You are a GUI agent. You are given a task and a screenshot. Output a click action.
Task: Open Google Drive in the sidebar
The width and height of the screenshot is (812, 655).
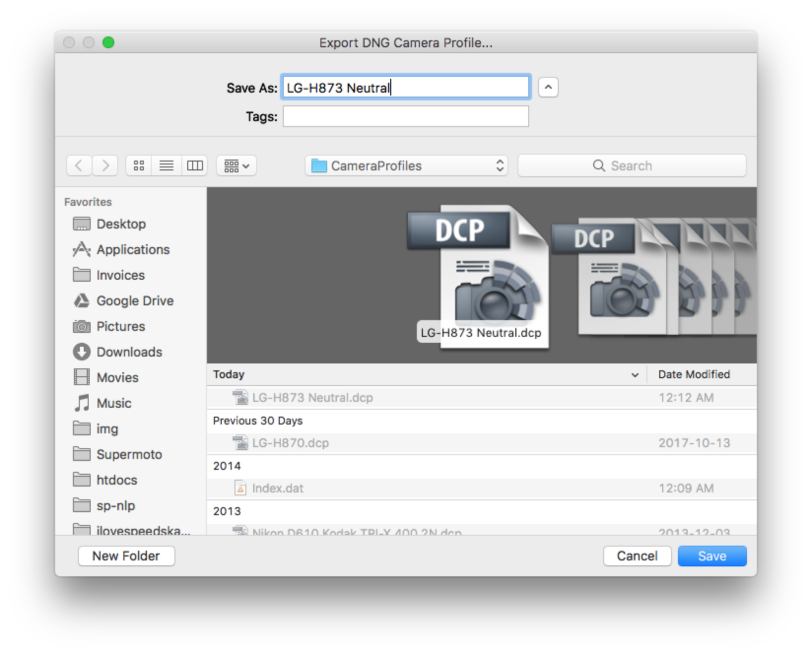click(123, 301)
